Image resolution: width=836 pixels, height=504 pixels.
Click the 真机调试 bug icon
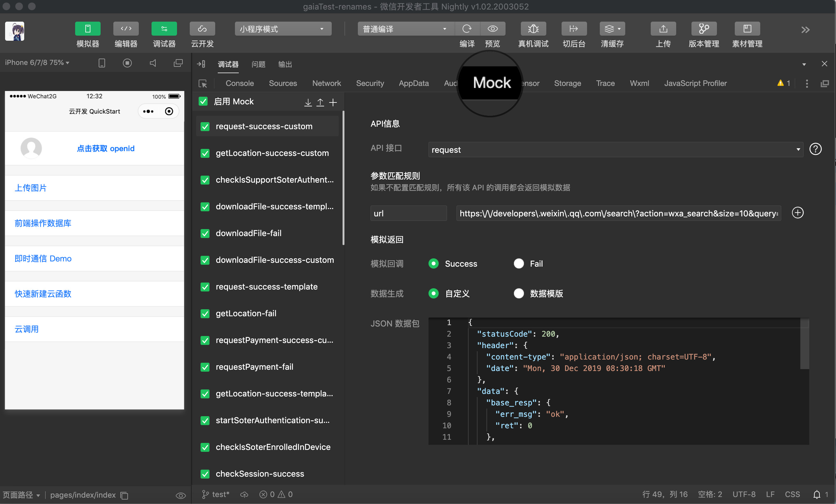[533, 29]
